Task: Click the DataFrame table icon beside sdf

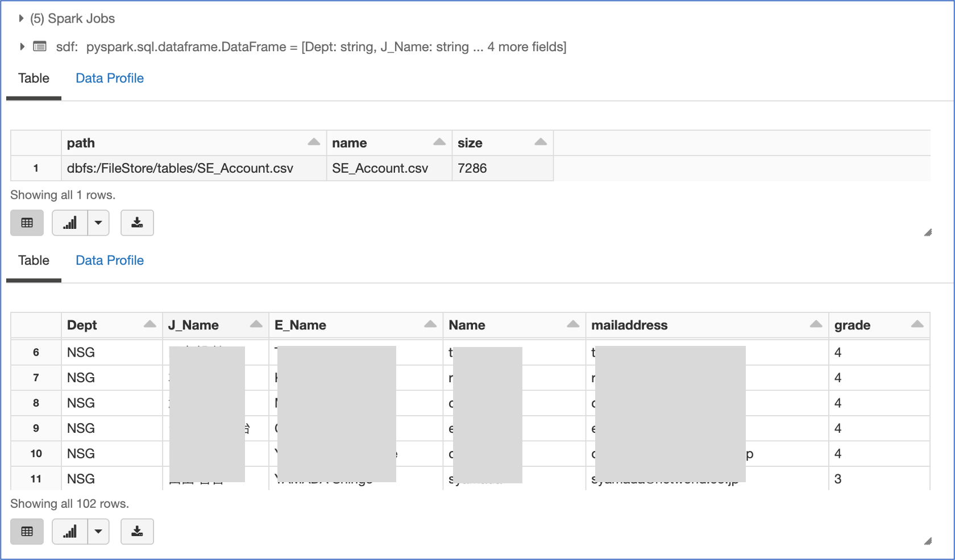Action: (40, 47)
